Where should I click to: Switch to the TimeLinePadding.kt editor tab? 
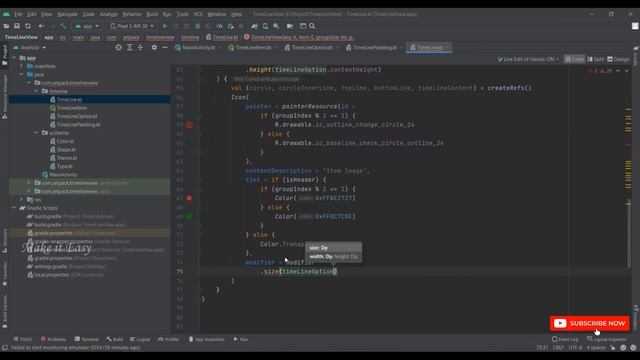point(374,47)
